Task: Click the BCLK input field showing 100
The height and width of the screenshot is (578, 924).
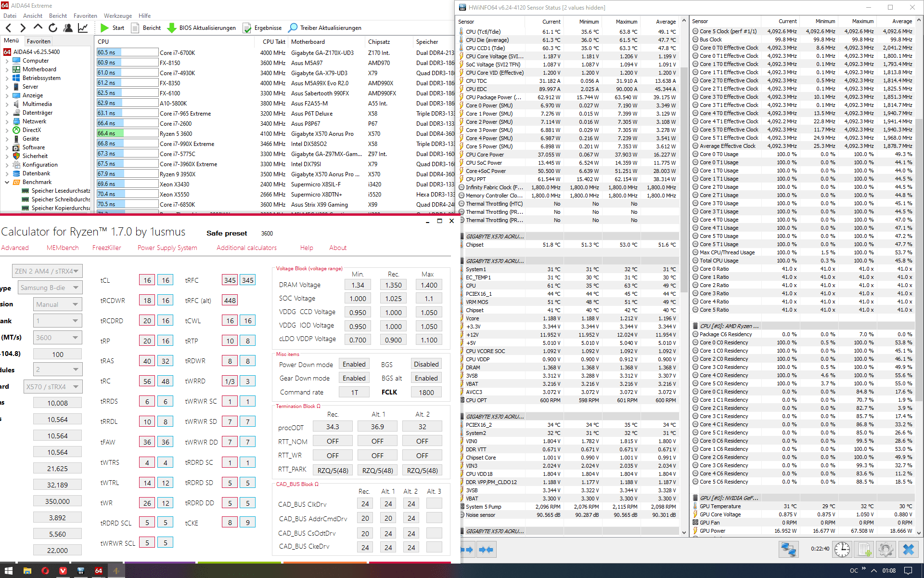Action: 58,355
